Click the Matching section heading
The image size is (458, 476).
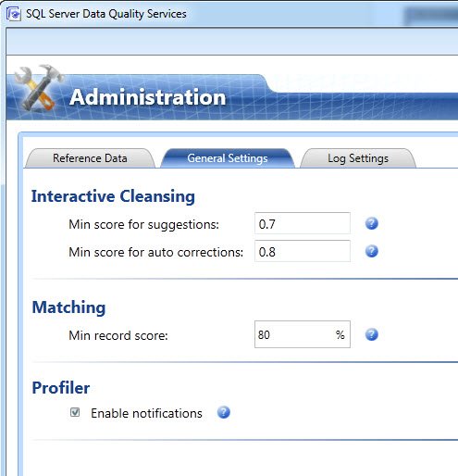(68, 307)
